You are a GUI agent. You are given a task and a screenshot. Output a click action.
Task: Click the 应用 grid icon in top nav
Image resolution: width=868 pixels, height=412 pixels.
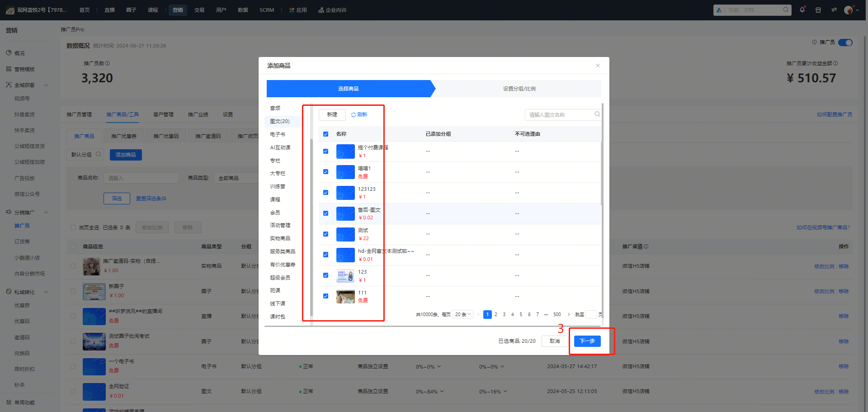(292, 10)
